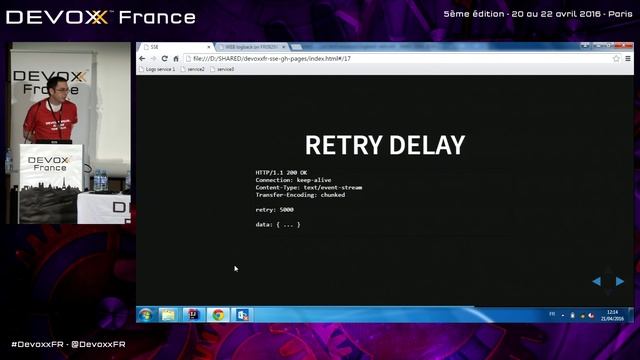Screen dimensions: 640x360
Task: Click the battery icon in system tray
Action: (x=573, y=315)
